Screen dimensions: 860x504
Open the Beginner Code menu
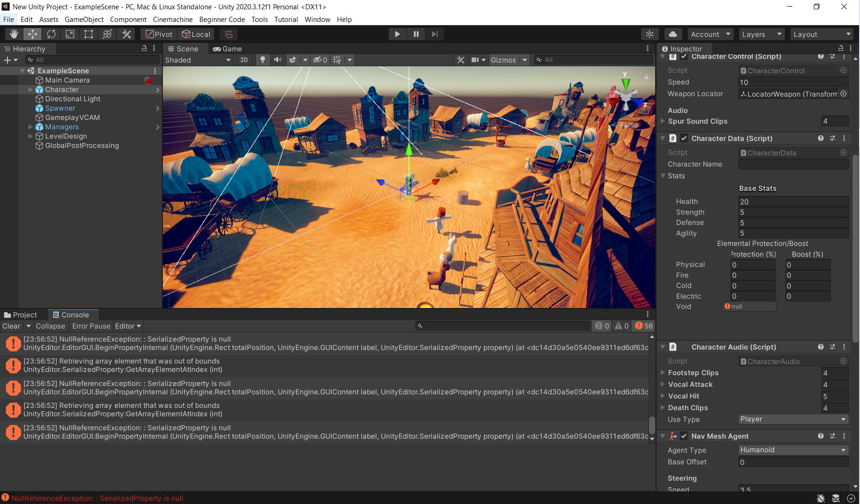222,19
